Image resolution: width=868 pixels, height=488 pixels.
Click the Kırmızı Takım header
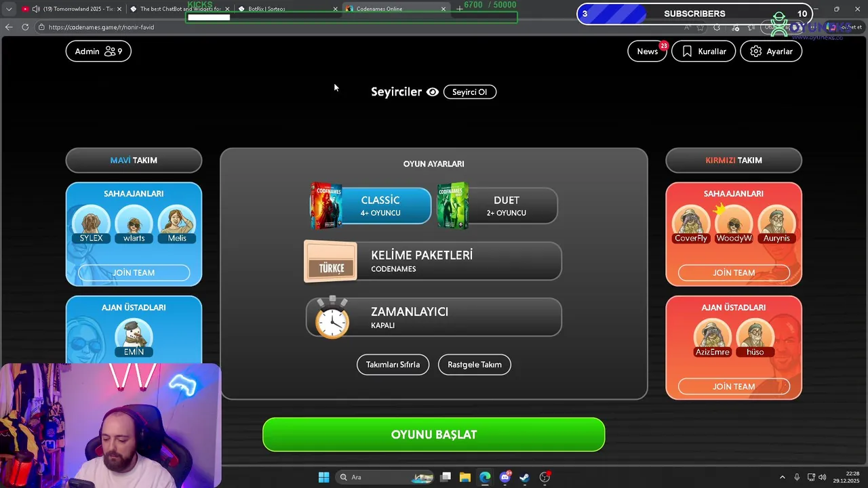click(x=734, y=161)
